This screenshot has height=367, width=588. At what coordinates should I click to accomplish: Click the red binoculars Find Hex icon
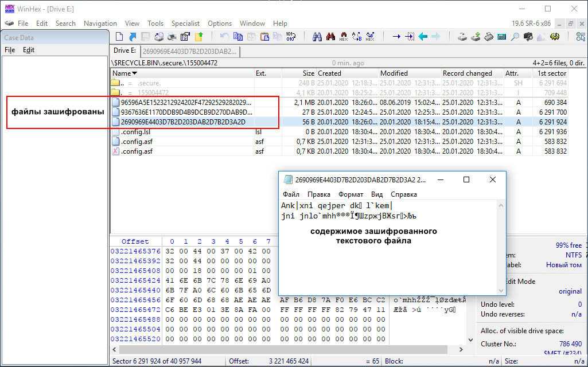[330, 37]
